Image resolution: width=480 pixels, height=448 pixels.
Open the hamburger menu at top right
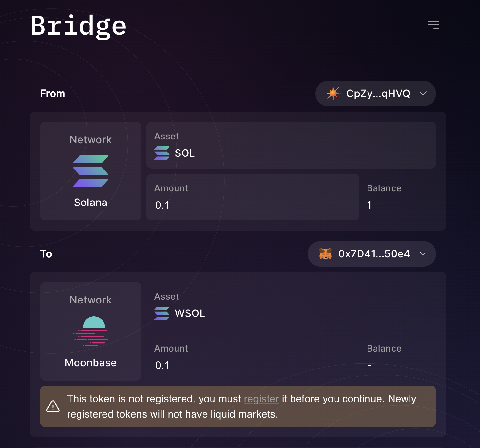pos(433,24)
